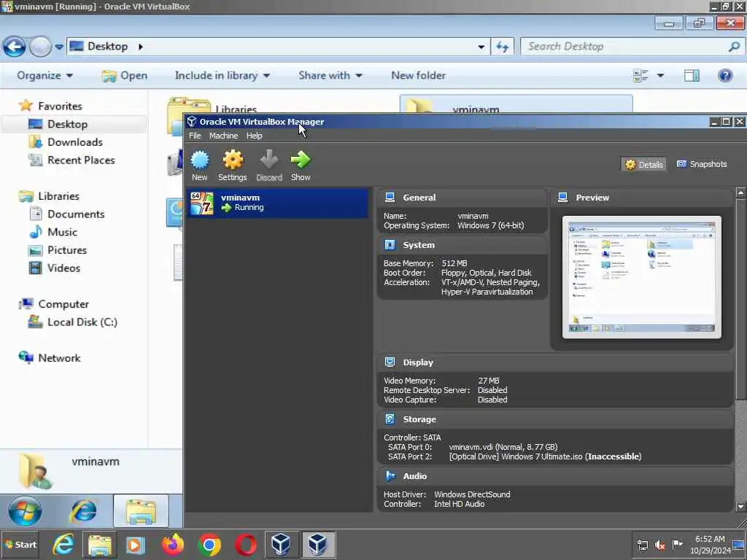Switch to Details view in VirtualBox Manager
Screen dimensions: 747x560
(x=643, y=164)
